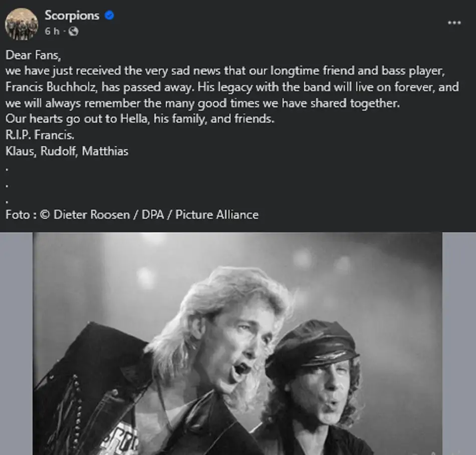Reveal hidden post controls with the dots

coord(455,22)
